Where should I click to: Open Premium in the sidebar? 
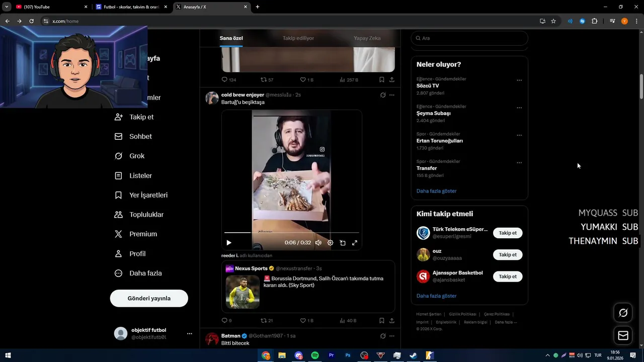136,234
